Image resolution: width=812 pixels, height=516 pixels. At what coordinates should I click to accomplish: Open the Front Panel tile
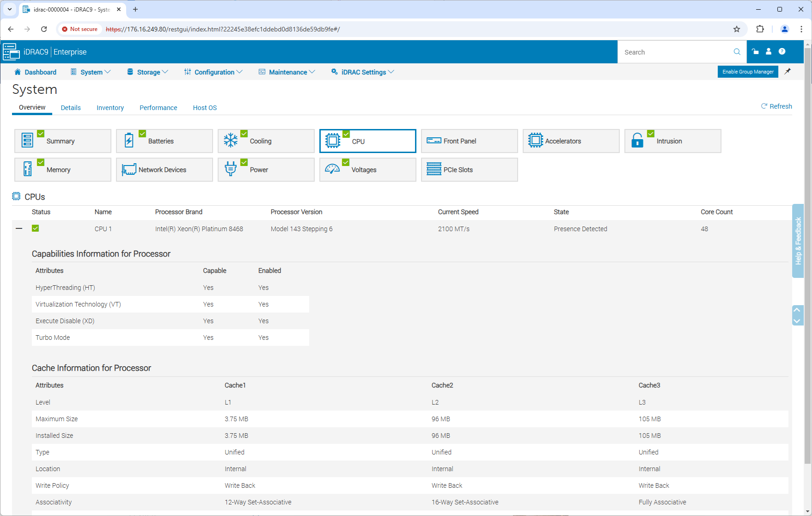pos(470,141)
